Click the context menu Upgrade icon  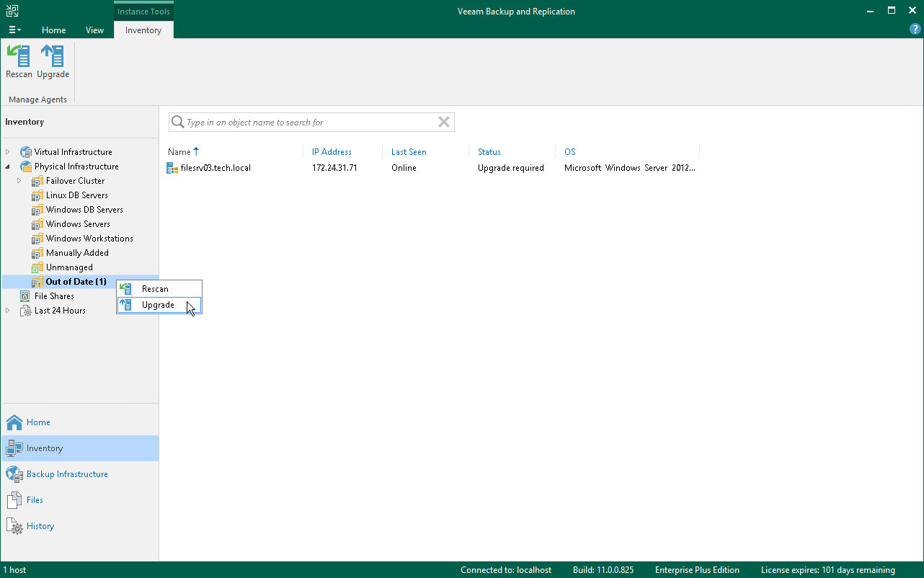pyautogui.click(x=126, y=305)
